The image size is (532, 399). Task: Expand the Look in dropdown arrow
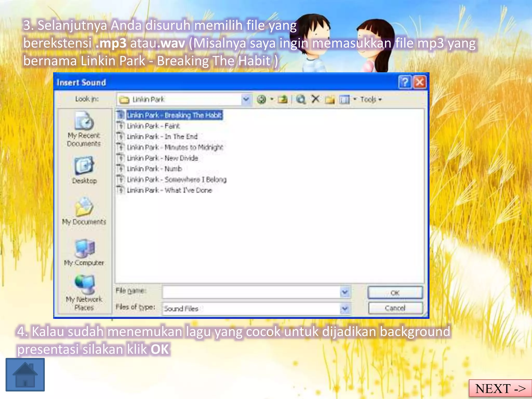pos(246,99)
